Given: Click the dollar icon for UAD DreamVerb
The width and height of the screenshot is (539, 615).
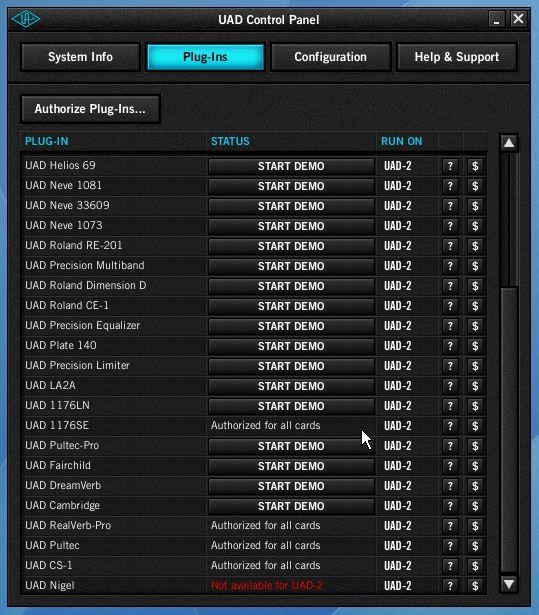Looking at the screenshot, I should point(475,486).
